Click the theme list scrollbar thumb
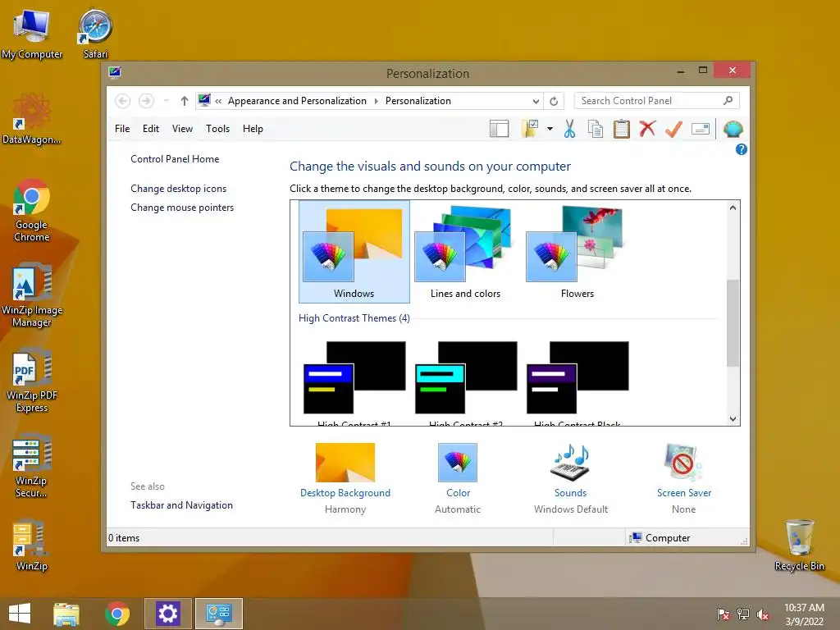Screen dimensions: 840x630 click(733, 323)
